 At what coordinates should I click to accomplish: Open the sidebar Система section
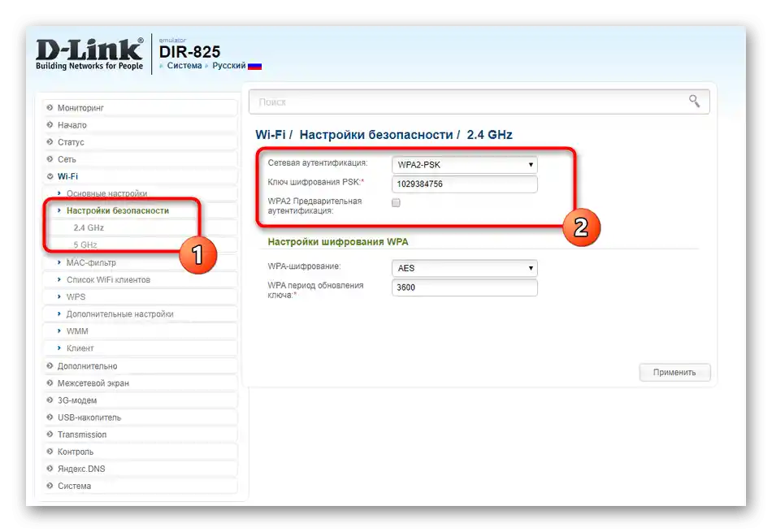[x=74, y=486]
